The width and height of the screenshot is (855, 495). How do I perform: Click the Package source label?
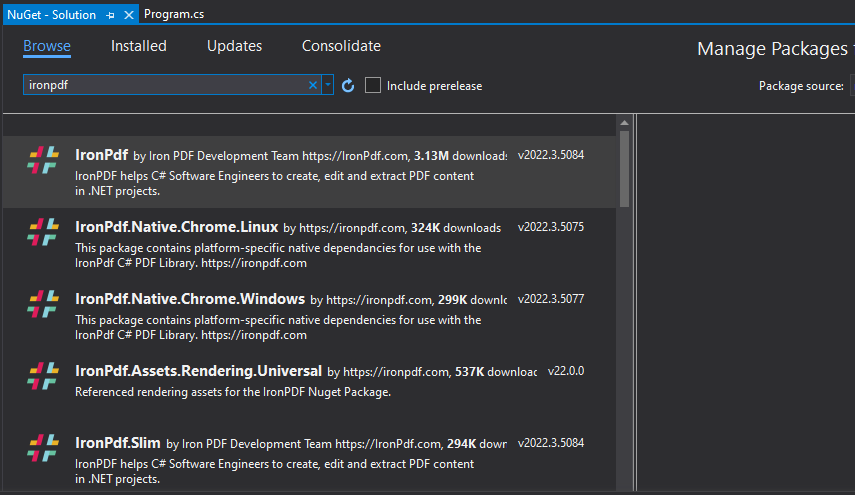801,86
